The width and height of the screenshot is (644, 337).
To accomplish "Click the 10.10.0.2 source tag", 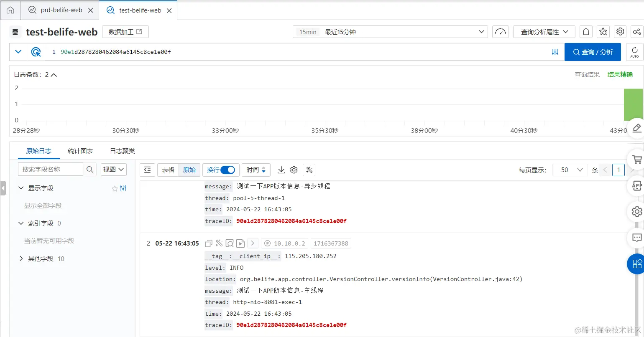I will point(285,243).
